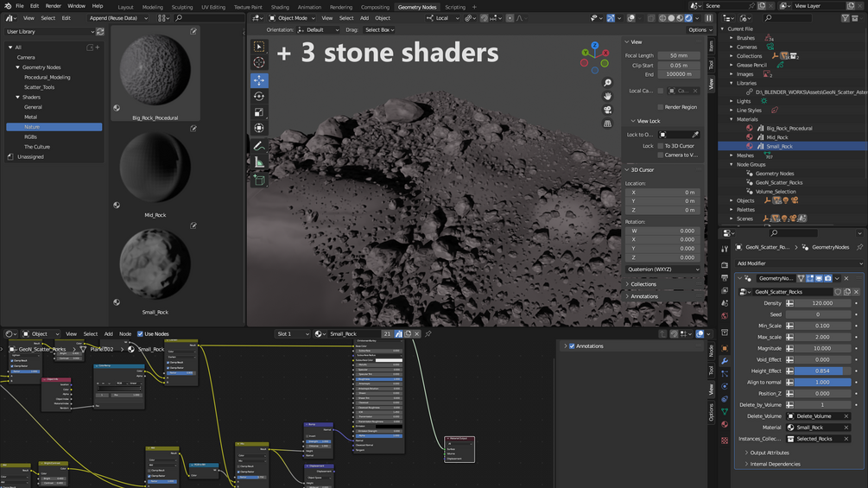Click the refresh icon beside User Library
868x488 pixels.
tap(100, 32)
